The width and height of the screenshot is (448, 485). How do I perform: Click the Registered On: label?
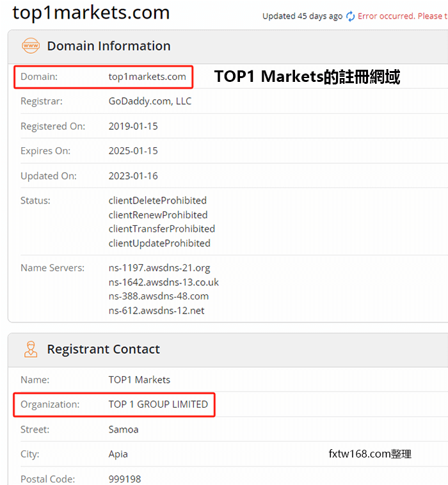[52, 126]
